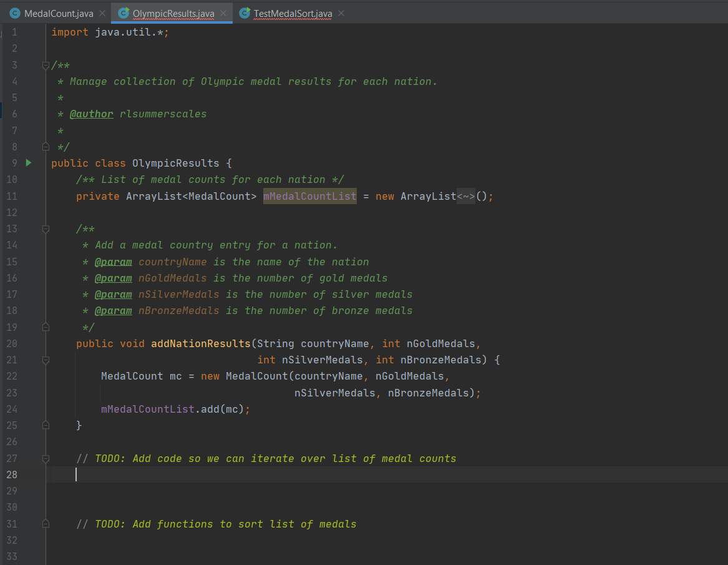This screenshot has width=728, height=565.
Task: Click fold marker at line 31
Action: pos(46,524)
